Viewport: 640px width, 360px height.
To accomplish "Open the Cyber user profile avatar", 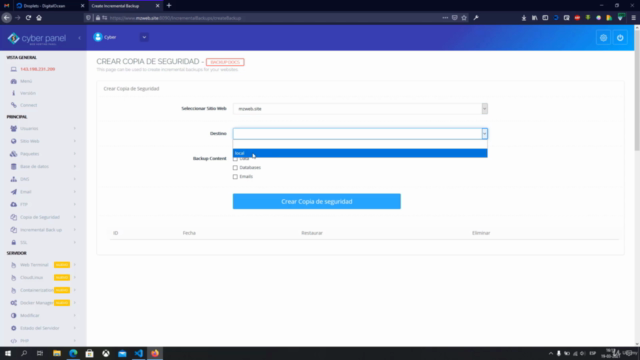I will click(x=98, y=37).
